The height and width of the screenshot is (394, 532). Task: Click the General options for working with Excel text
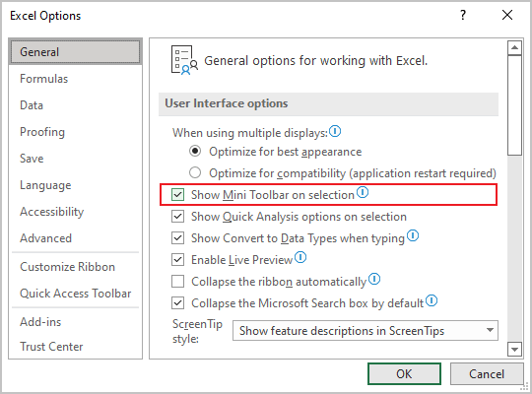[315, 61]
